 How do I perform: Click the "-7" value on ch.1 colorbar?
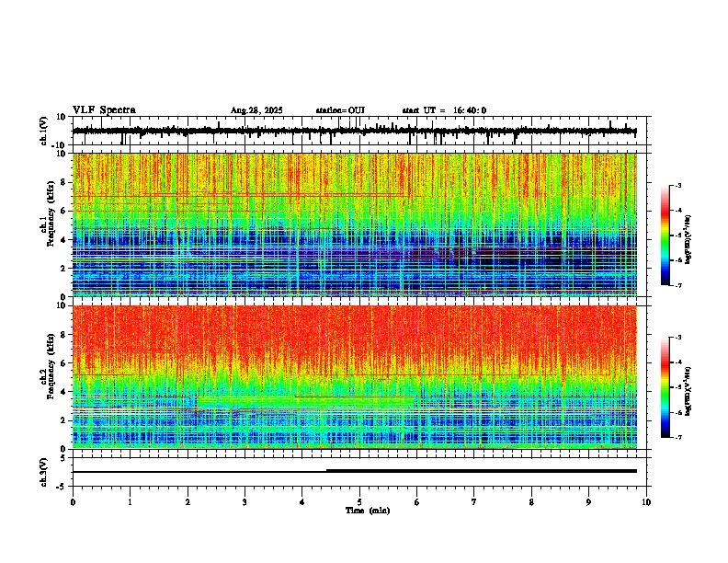[x=678, y=285]
